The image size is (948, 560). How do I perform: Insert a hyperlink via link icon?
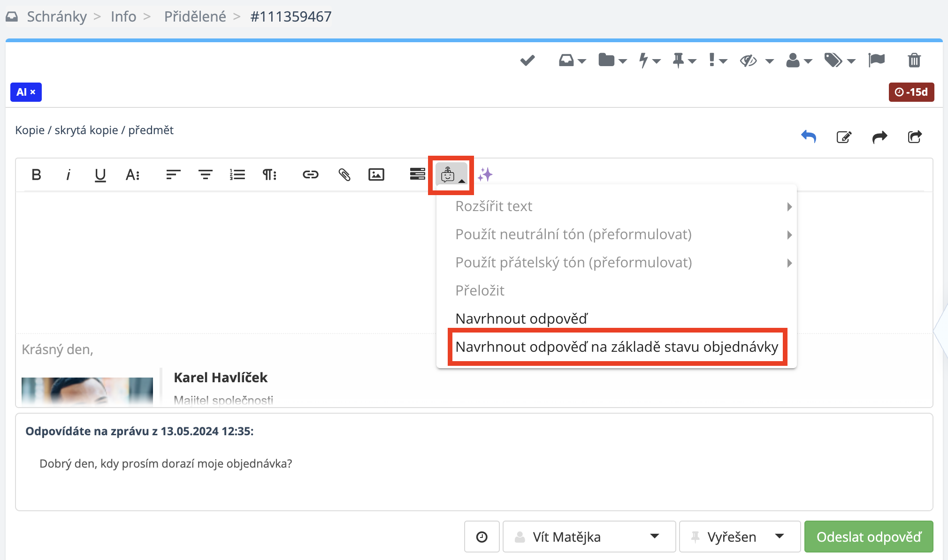[x=310, y=175]
